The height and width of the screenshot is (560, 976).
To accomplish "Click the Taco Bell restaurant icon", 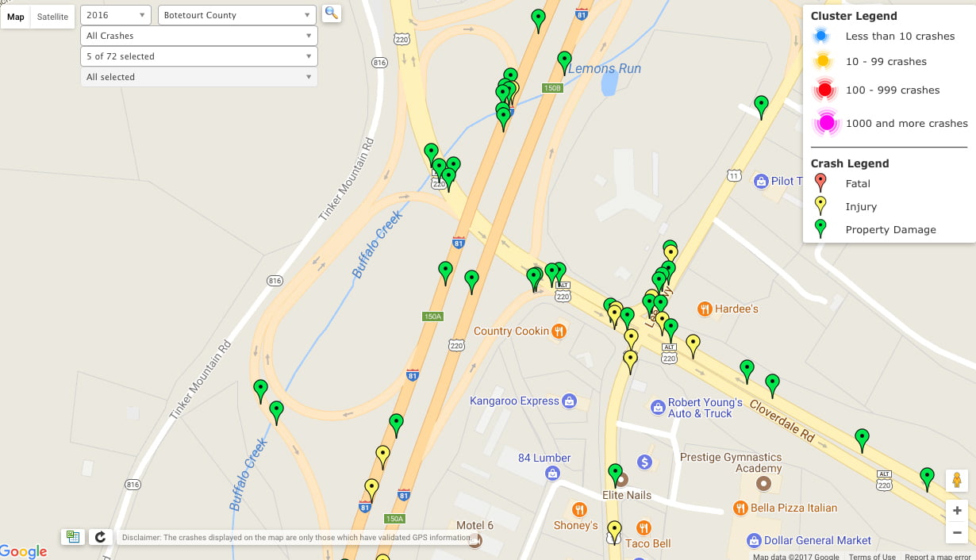I will click(643, 528).
